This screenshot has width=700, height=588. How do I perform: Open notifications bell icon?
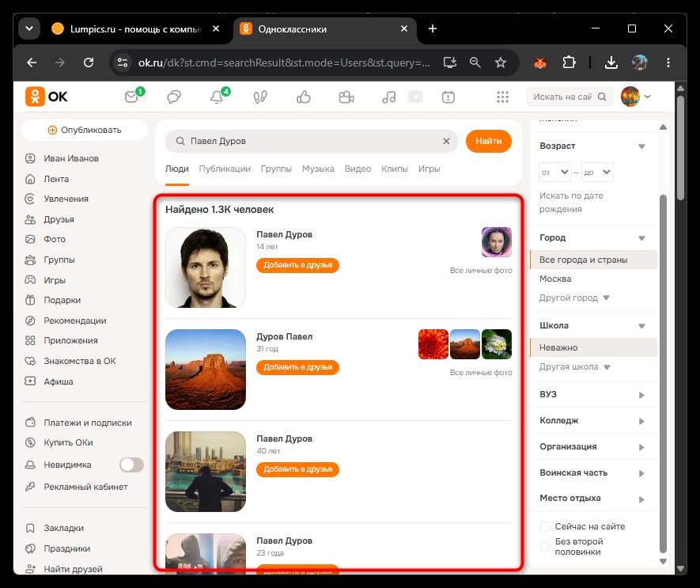pyautogui.click(x=218, y=96)
